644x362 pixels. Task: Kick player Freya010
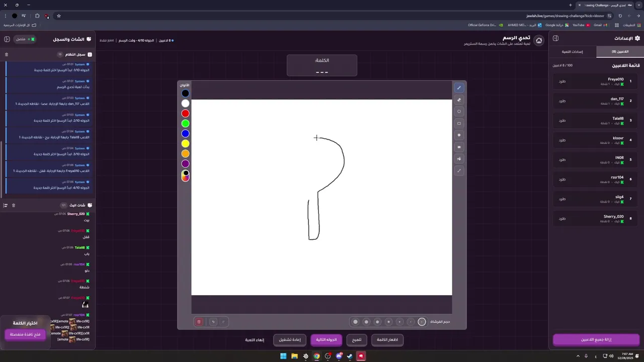pos(562,81)
